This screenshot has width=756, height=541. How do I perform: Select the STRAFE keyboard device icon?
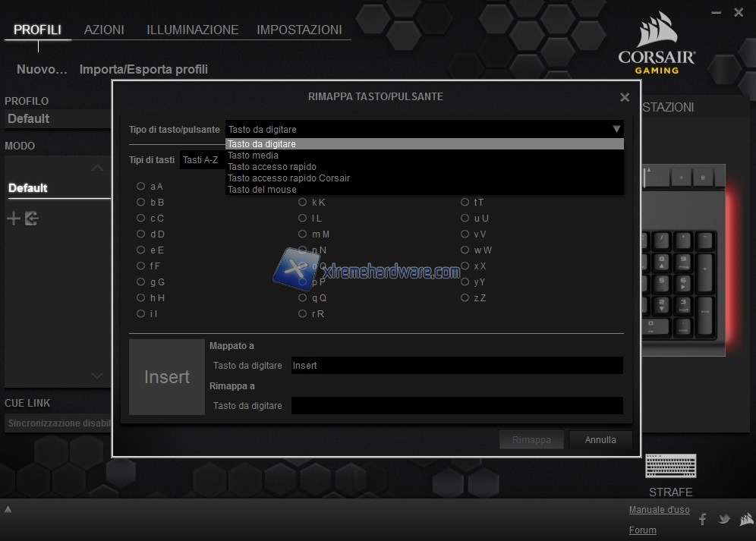(x=670, y=466)
